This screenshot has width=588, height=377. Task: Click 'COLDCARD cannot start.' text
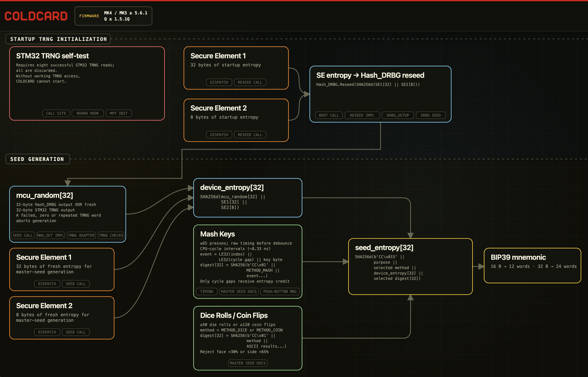click(41, 81)
